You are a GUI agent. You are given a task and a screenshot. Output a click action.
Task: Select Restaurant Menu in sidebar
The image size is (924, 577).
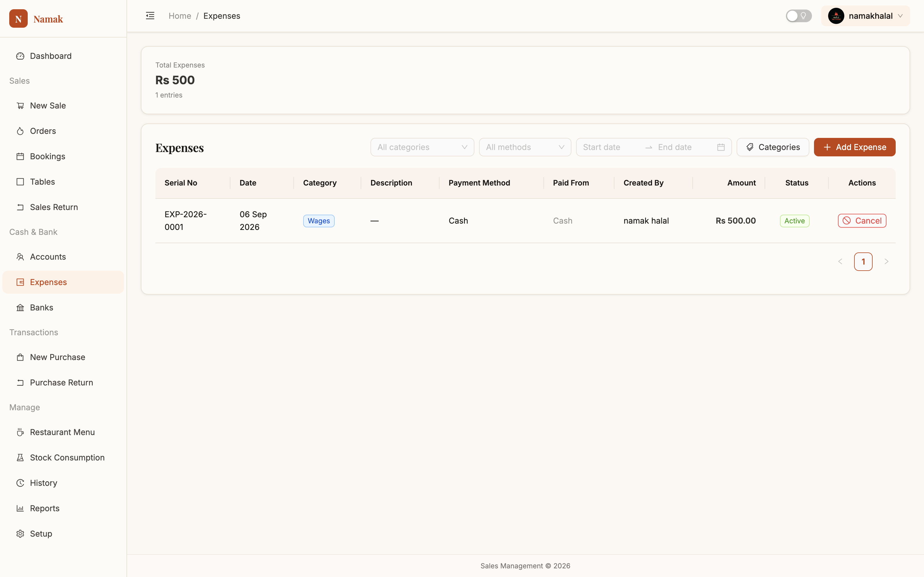[64, 432]
